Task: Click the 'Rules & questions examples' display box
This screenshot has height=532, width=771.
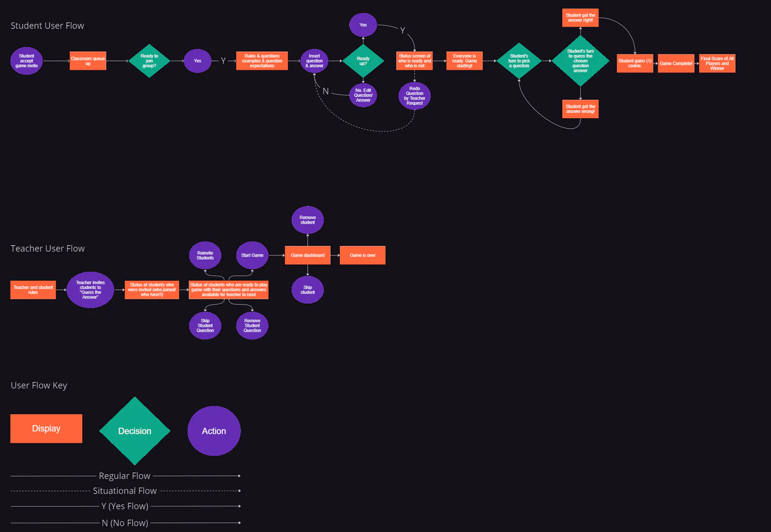Action: (262, 61)
